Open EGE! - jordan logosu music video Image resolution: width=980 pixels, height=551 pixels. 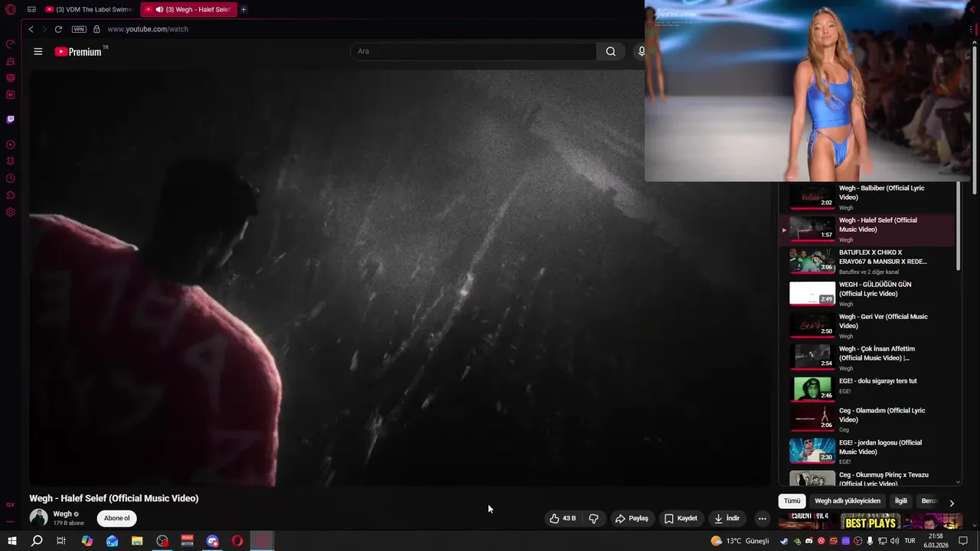pyautogui.click(x=867, y=451)
